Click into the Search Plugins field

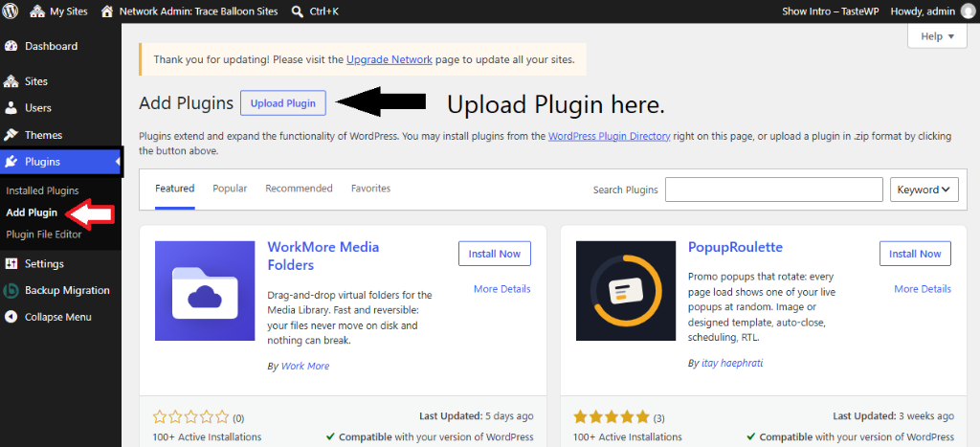tap(773, 190)
